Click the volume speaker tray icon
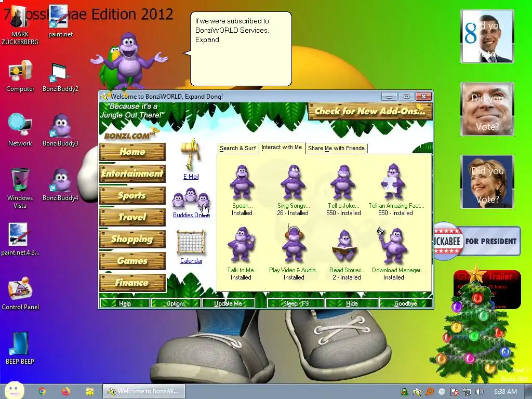Image resolution: width=532 pixels, height=399 pixels. click(480, 392)
